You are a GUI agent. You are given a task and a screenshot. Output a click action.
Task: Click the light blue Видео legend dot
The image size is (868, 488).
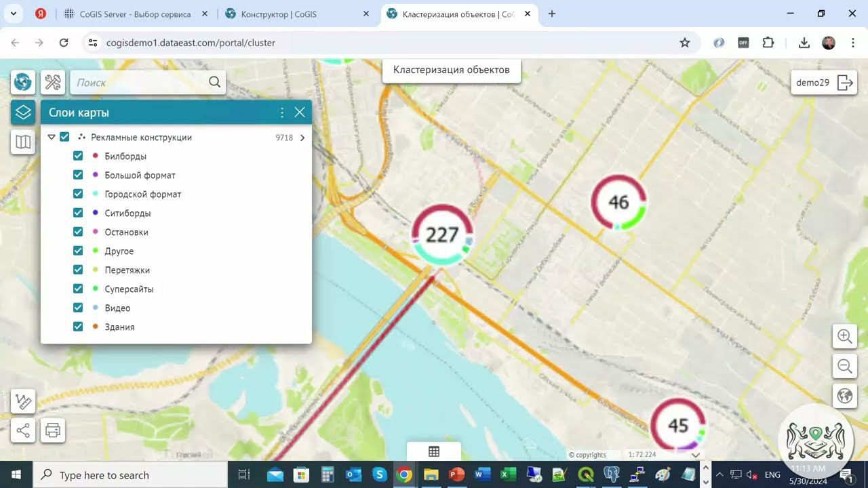click(x=95, y=308)
